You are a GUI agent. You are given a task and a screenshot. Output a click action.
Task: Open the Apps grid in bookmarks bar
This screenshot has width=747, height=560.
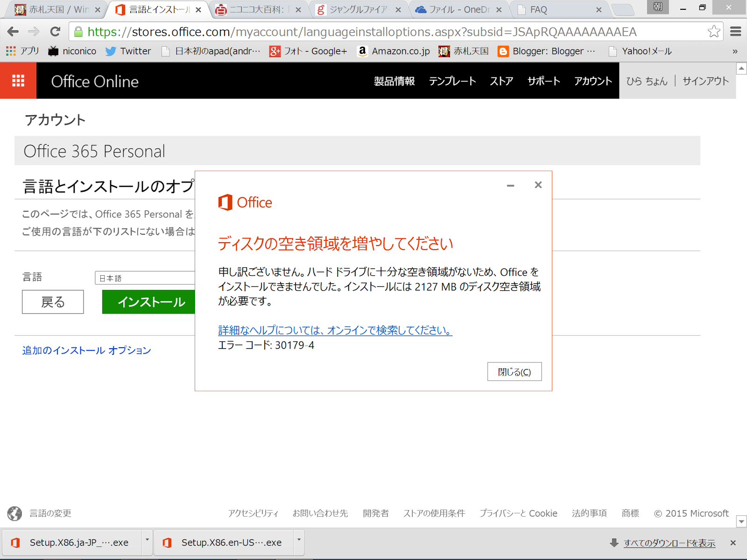(x=22, y=51)
